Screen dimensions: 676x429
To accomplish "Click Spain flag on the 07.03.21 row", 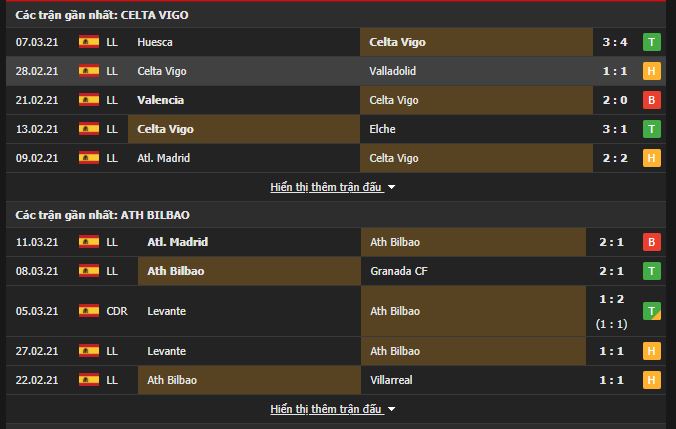I will tap(89, 42).
